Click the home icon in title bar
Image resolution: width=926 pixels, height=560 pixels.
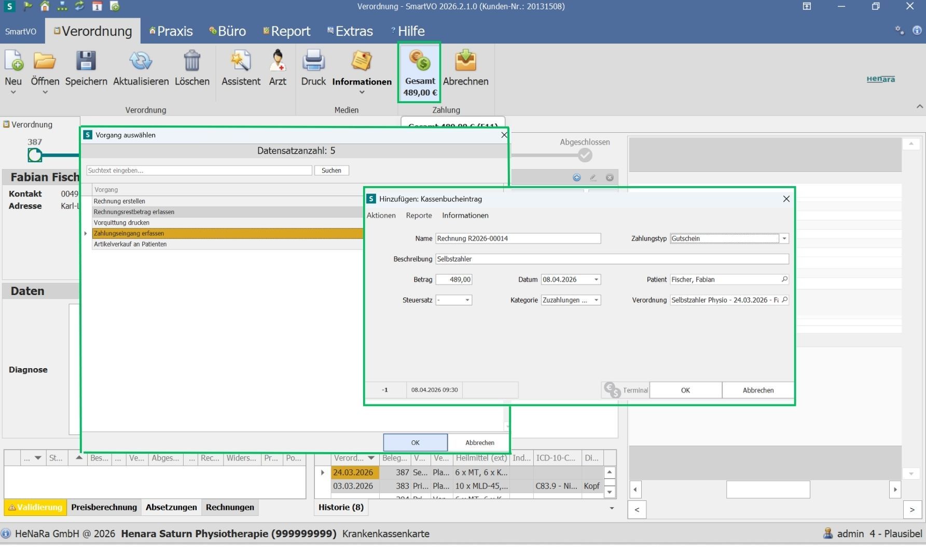point(45,6)
